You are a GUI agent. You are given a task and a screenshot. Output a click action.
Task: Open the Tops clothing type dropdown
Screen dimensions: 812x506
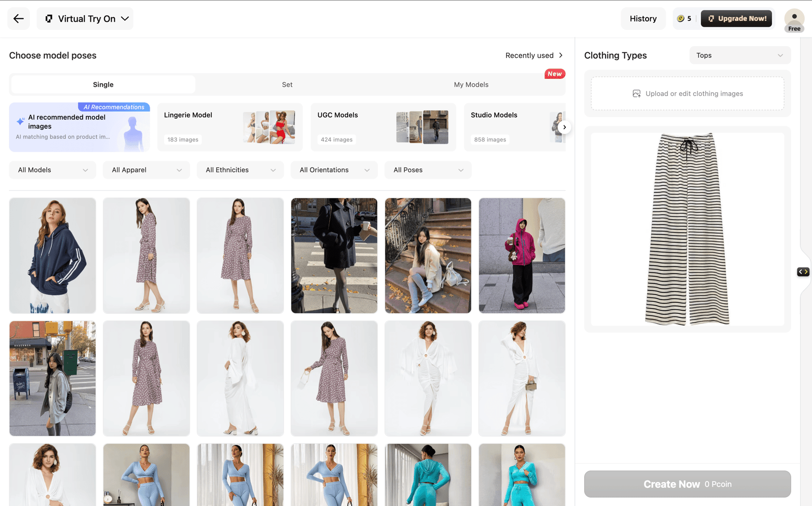click(740, 55)
